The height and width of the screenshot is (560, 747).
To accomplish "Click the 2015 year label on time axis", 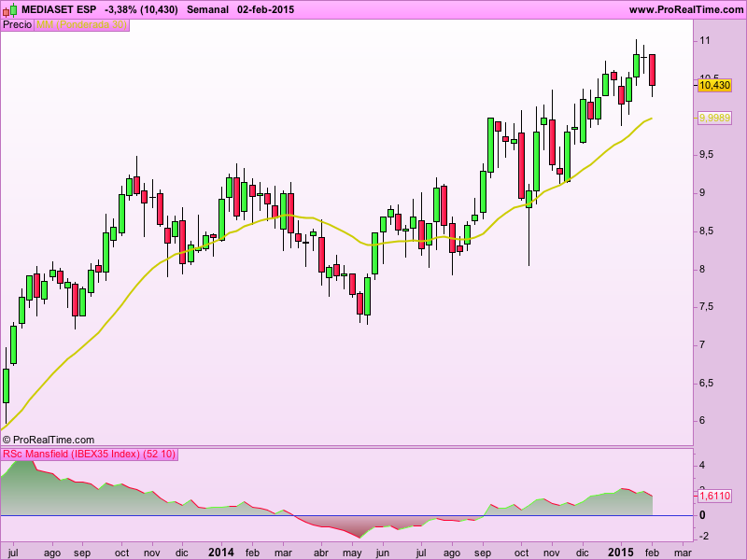I will tap(621, 553).
